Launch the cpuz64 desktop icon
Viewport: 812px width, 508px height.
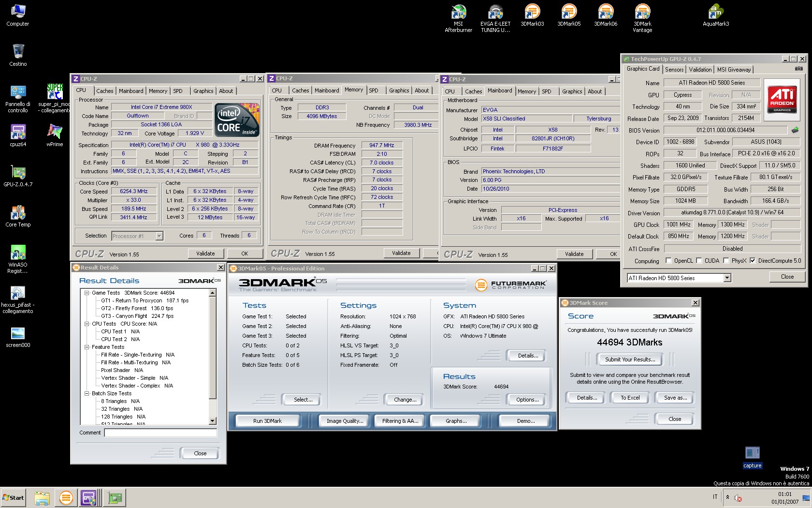tap(18, 135)
